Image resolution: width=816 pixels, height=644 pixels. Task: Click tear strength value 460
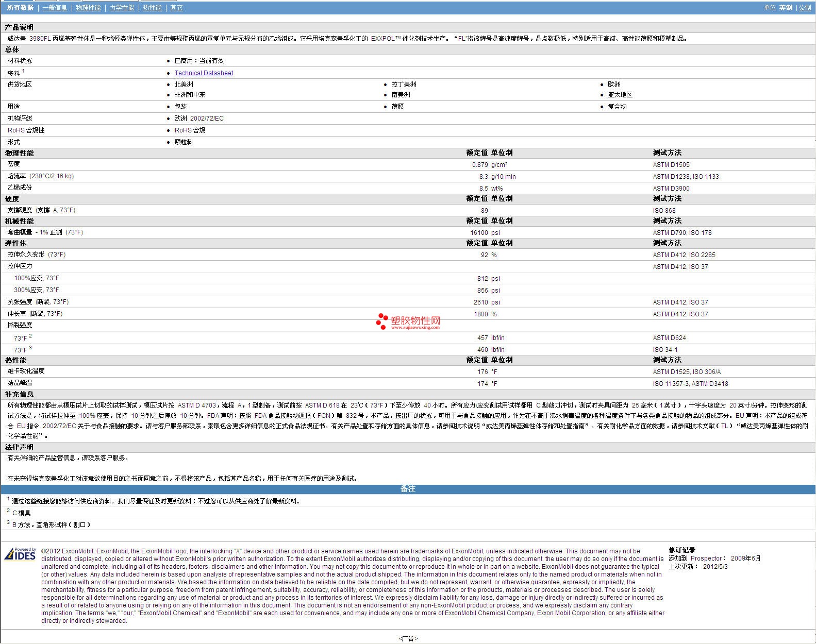482,350
